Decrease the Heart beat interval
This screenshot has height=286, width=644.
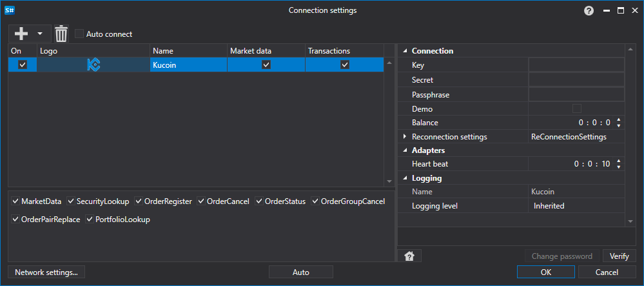click(619, 167)
